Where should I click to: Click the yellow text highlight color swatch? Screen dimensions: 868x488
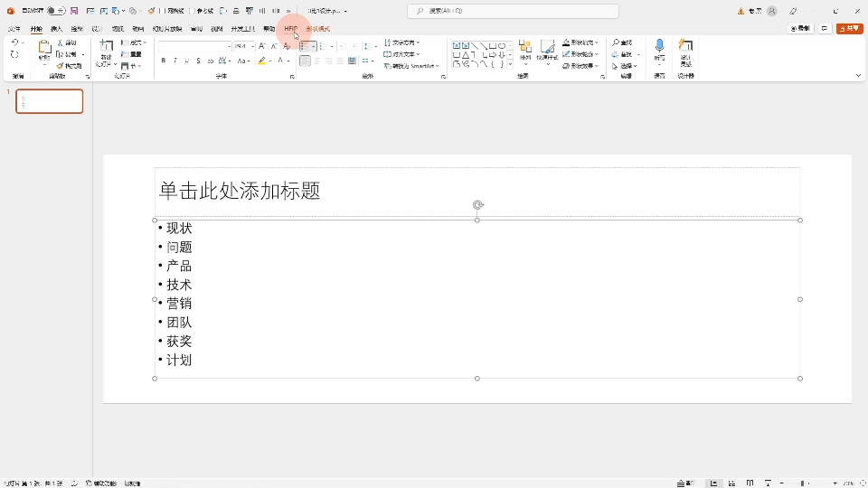pyautogui.click(x=261, y=61)
